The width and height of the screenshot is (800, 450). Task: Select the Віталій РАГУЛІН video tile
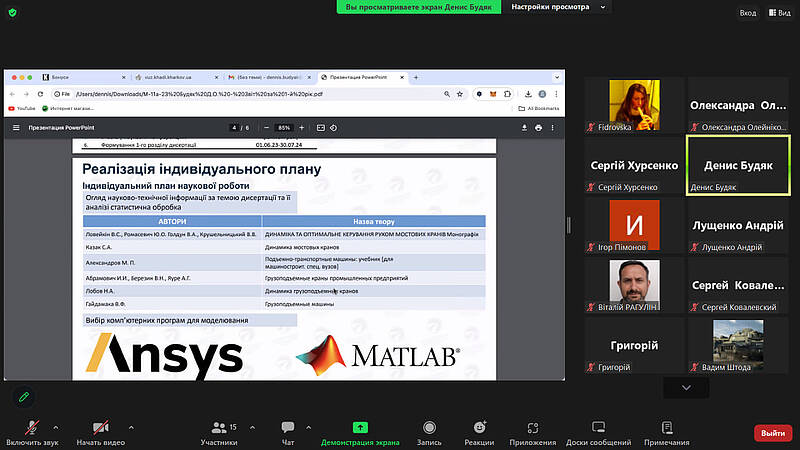(x=634, y=285)
